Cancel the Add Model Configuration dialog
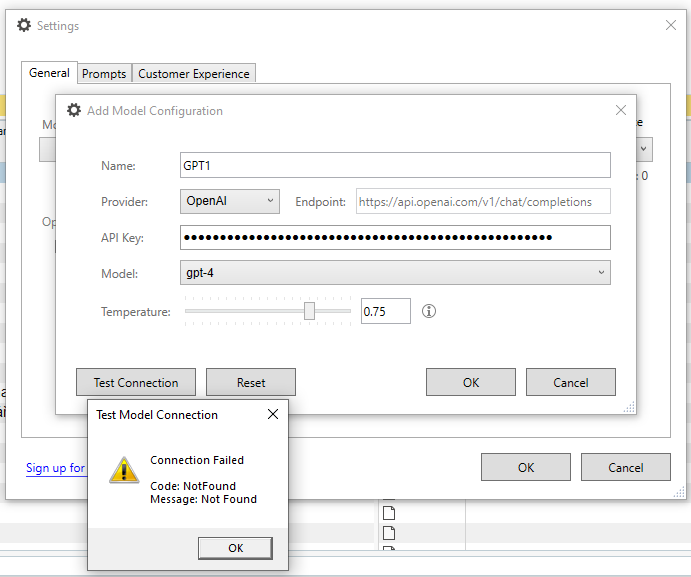The image size is (691, 577). 571,382
